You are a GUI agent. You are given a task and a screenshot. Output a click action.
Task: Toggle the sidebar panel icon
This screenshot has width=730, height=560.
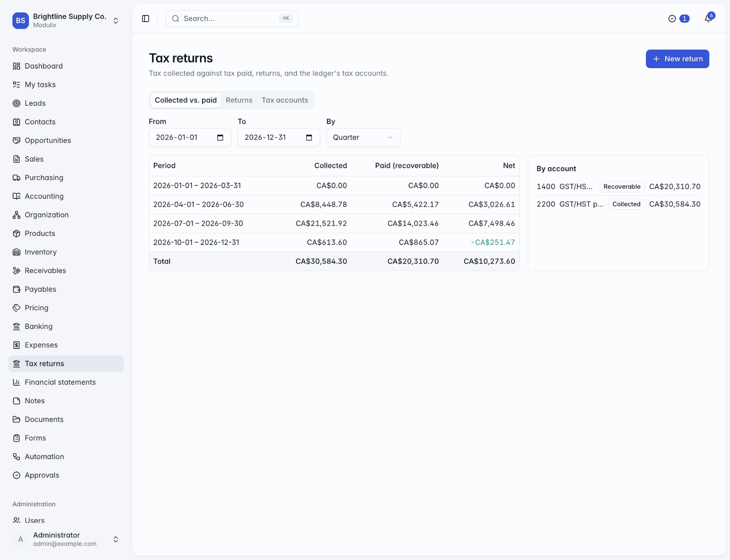click(x=146, y=18)
